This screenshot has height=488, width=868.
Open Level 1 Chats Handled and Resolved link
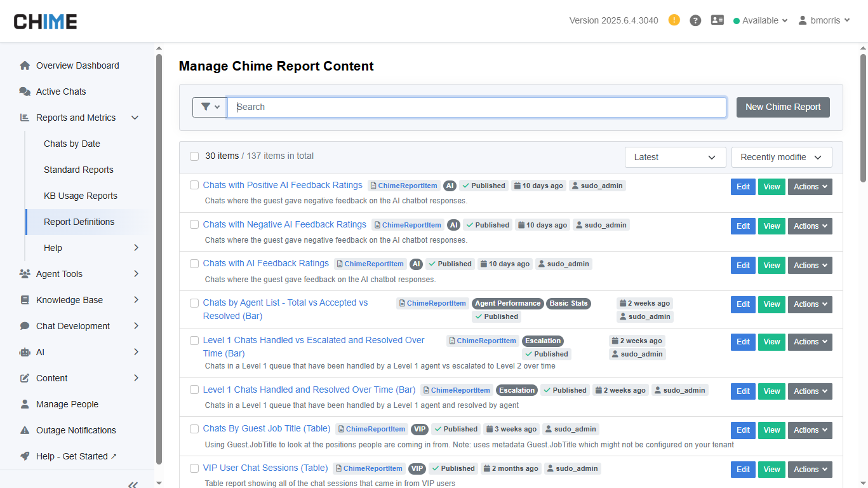[309, 390]
